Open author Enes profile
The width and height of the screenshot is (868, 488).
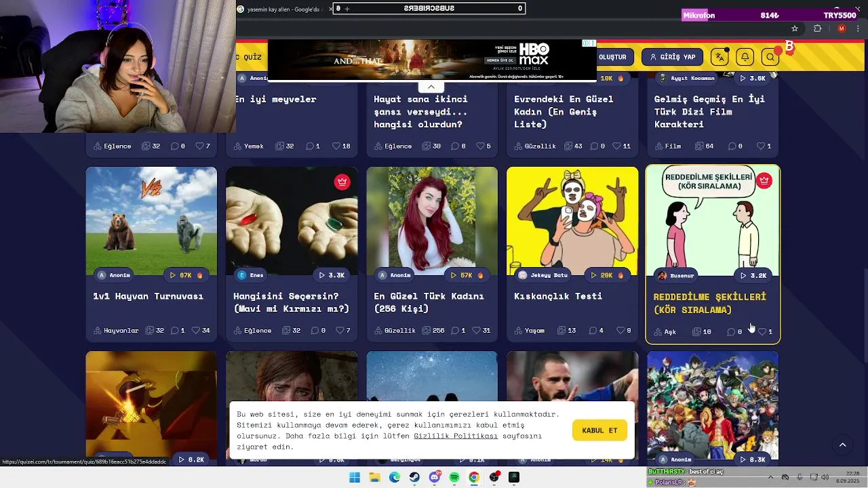coord(250,275)
